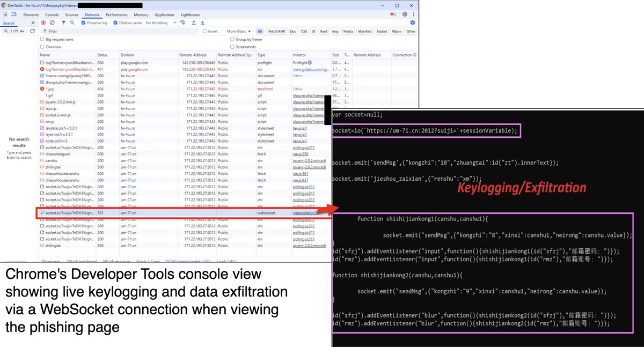Open network conditions wifi icon
This screenshot has height=347, width=644.
coord(182,23)
